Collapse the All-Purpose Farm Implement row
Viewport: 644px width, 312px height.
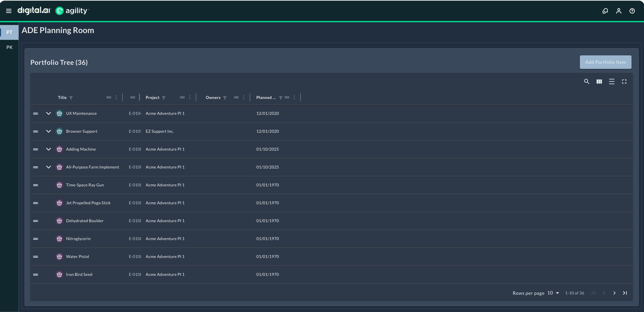[x=48, y=167]
